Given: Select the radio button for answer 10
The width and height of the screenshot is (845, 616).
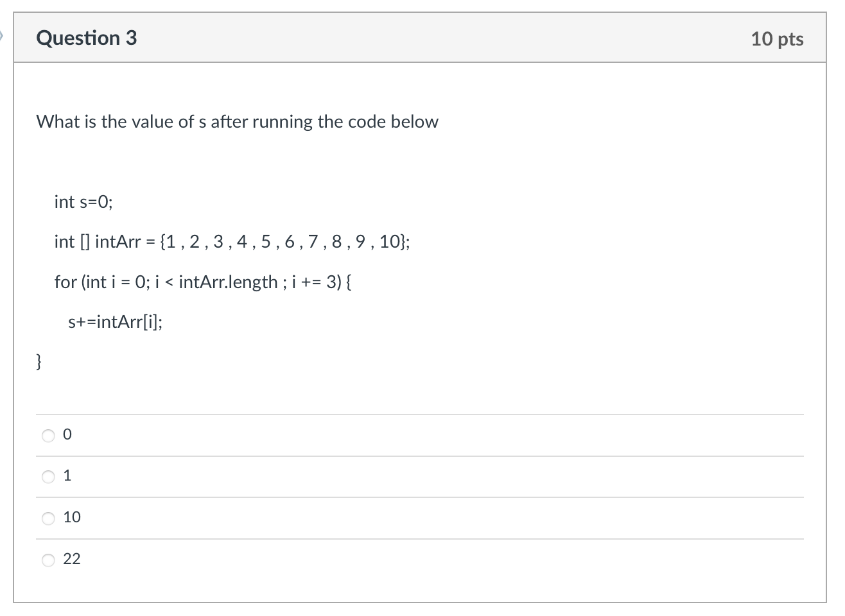Looking at the screenshot, I should coord(48,518).
